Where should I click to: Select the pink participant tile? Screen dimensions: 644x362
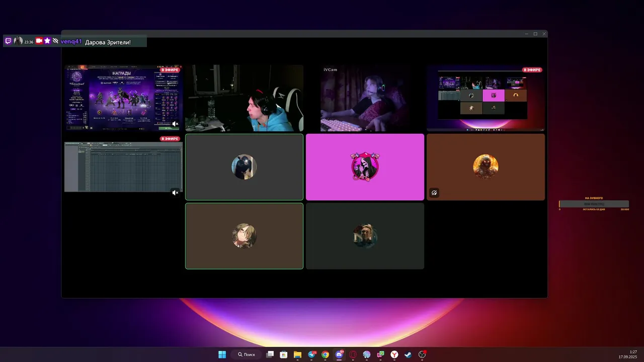pos(365,167)
